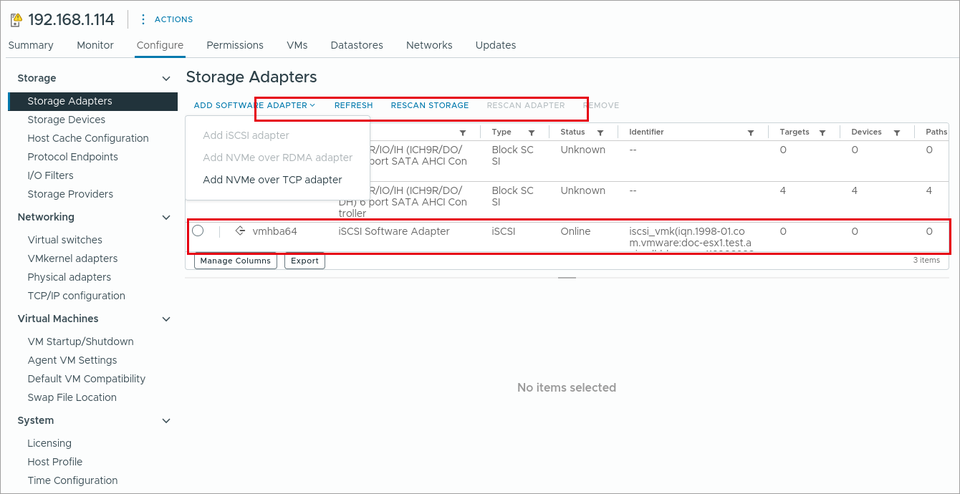
Task: Open the Devices column filter icon
Action: 896,133
